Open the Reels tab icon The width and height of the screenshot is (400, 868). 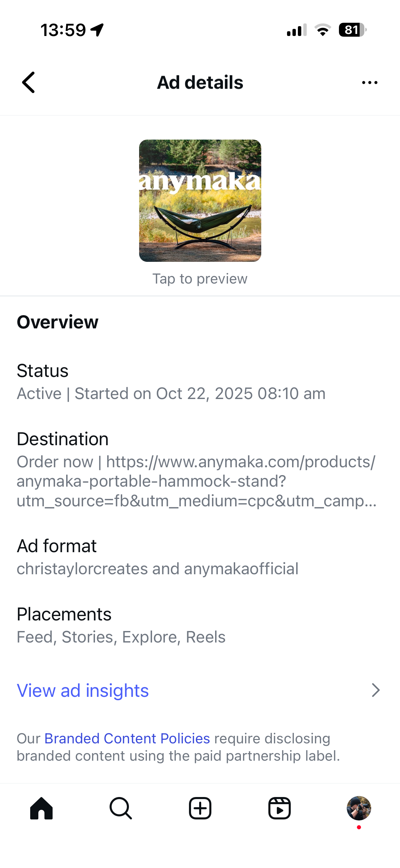click(280, 808)
